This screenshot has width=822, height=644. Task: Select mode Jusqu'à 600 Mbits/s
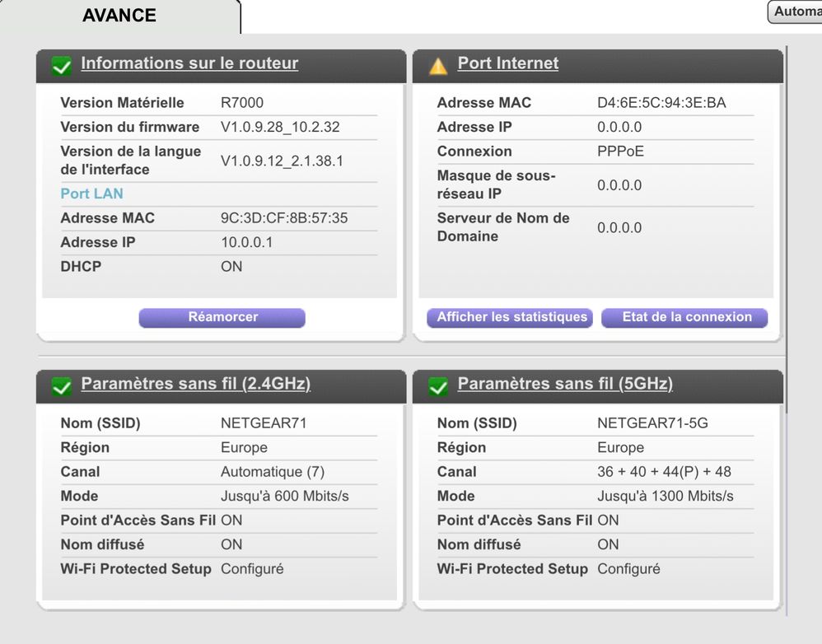pyautogui.click(x=284, y=497)
